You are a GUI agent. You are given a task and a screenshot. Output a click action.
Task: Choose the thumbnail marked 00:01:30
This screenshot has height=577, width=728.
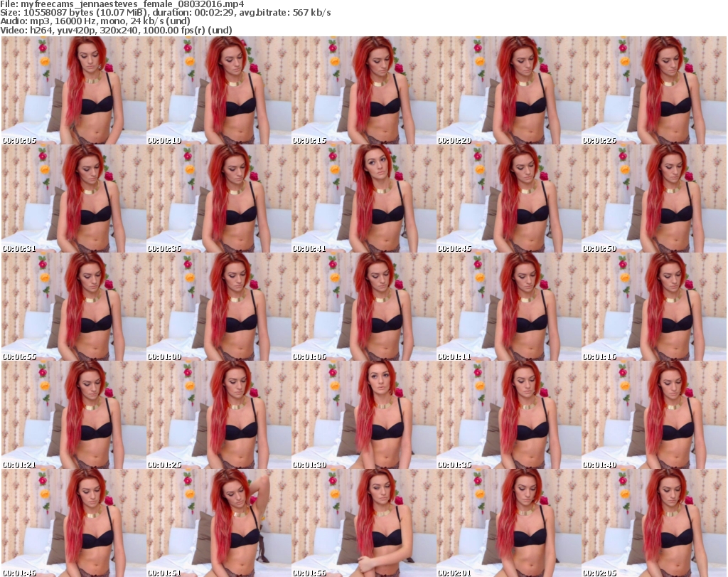click(363, 415)
